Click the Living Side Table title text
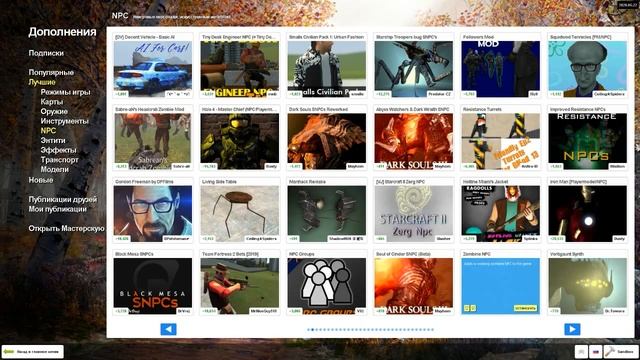 click(219, 181)
